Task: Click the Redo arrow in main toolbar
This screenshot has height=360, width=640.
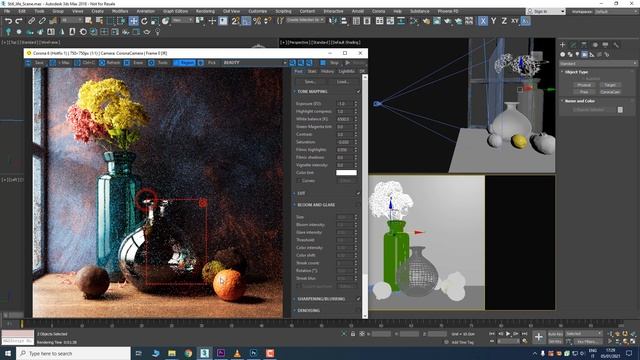Action: pos(19,21)
